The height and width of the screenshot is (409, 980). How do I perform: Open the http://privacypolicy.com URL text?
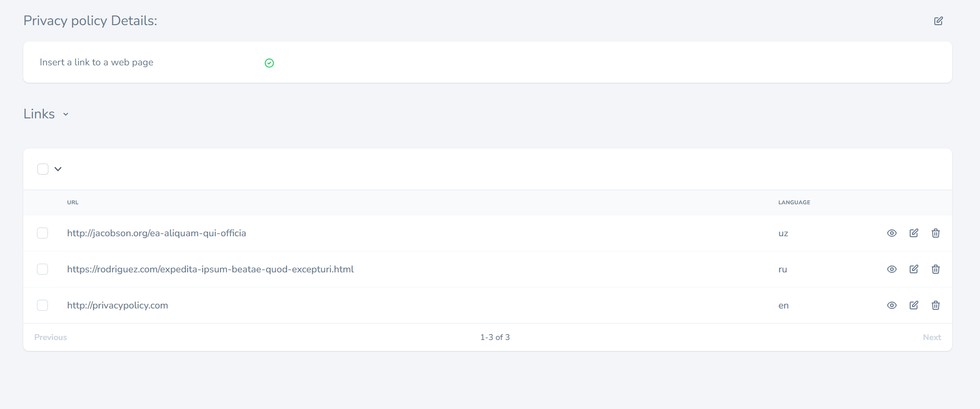(x=117, y=305)
